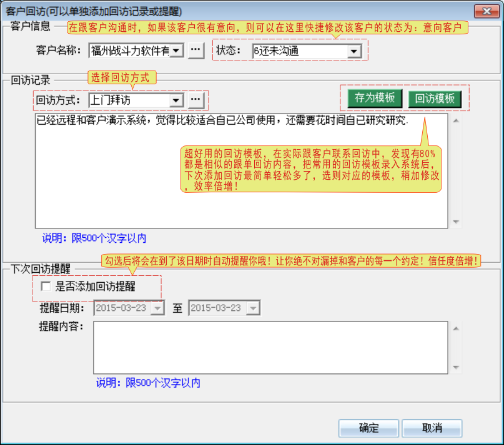Close the 客户回访 dialog window
This screenshot has height=445, width=504.
pyautogui.click(x=487, y=11)
